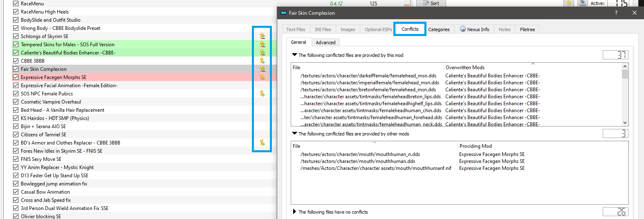This screenshot has width=644, height=219.
Task: Collapse 'conflicted files are provided by this mod' section
Action: click(294, 55)
